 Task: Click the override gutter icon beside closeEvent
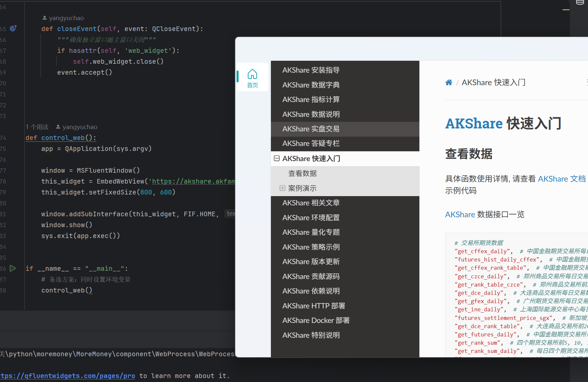(x=13, y=28)
